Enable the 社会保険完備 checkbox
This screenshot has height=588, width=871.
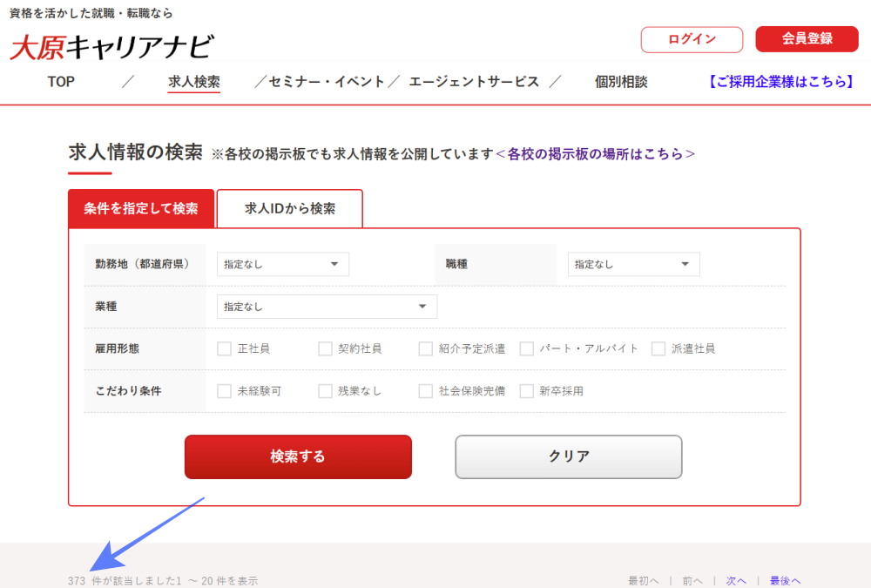[426, 391]
